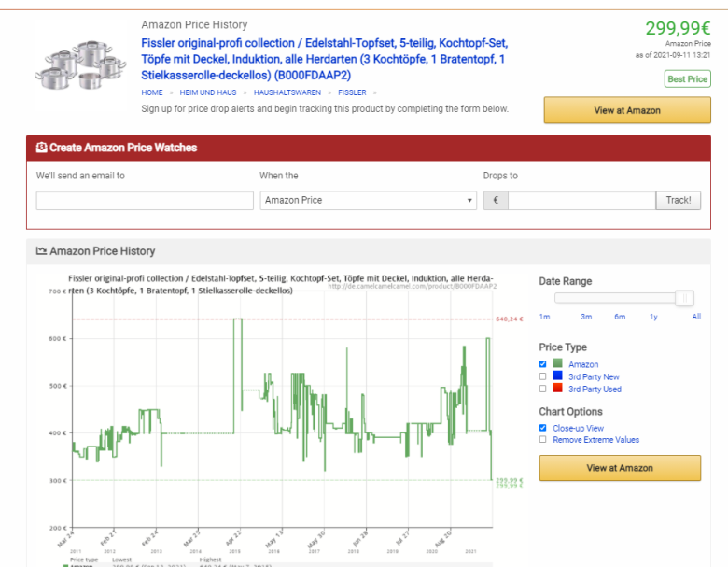Click the red 3rd Party Used swatch
The height and width of the screenshot is (567, 728).
pos(557,388)
